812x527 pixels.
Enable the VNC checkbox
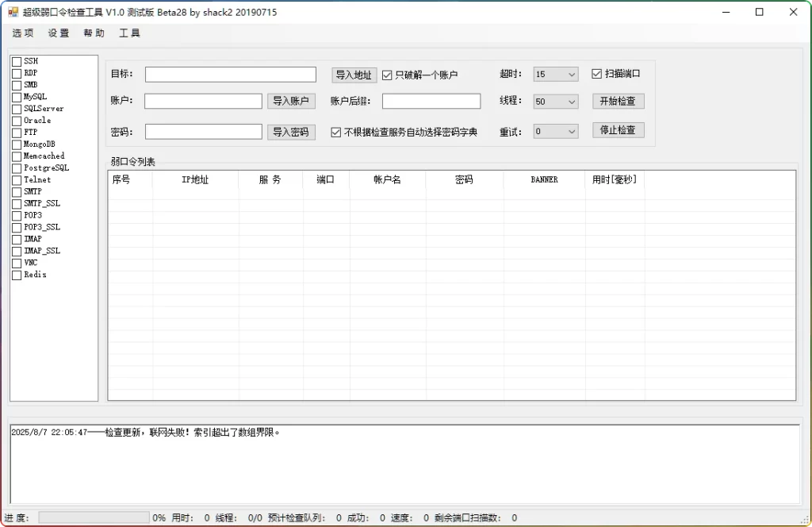17,263
